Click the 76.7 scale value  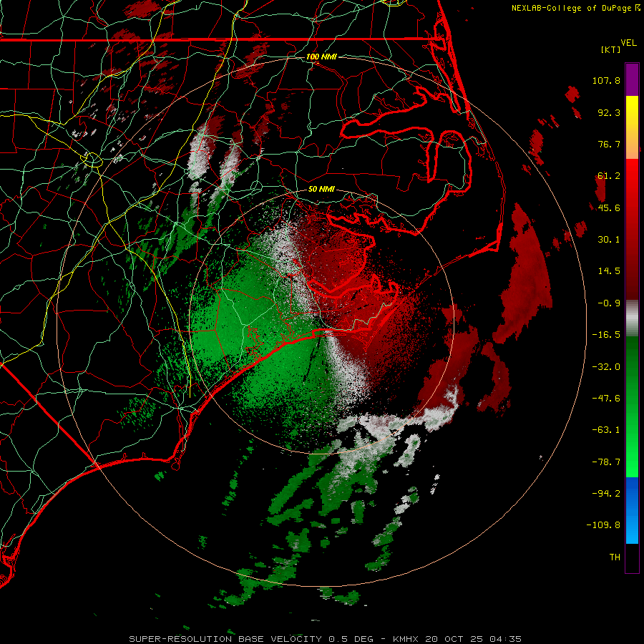[609, 144]
